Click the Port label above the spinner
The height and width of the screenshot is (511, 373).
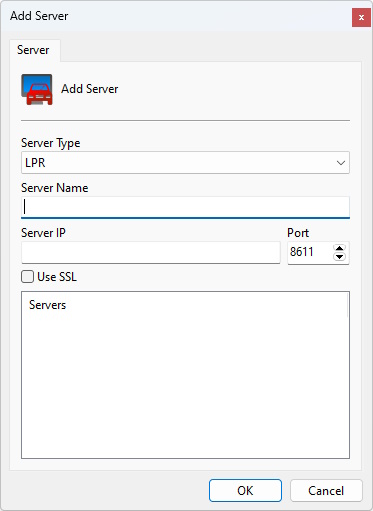(x=298, y=233)
